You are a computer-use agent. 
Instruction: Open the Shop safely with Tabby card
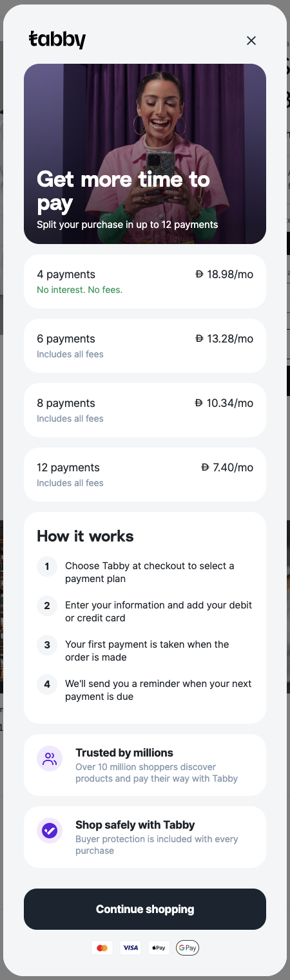[x=145, y=837]
